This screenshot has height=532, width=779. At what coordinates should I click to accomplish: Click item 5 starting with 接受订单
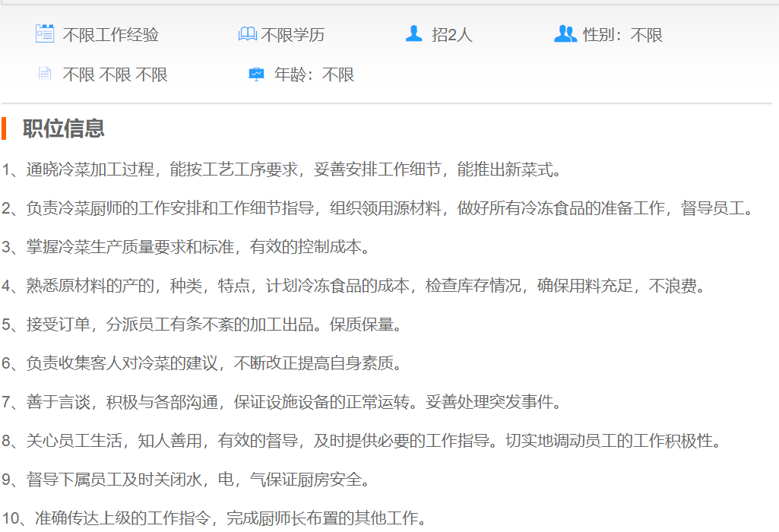(201, 325)
